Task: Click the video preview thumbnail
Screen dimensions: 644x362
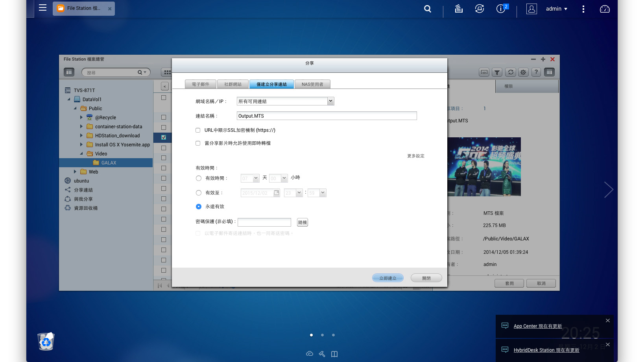Action: (484, 167)
